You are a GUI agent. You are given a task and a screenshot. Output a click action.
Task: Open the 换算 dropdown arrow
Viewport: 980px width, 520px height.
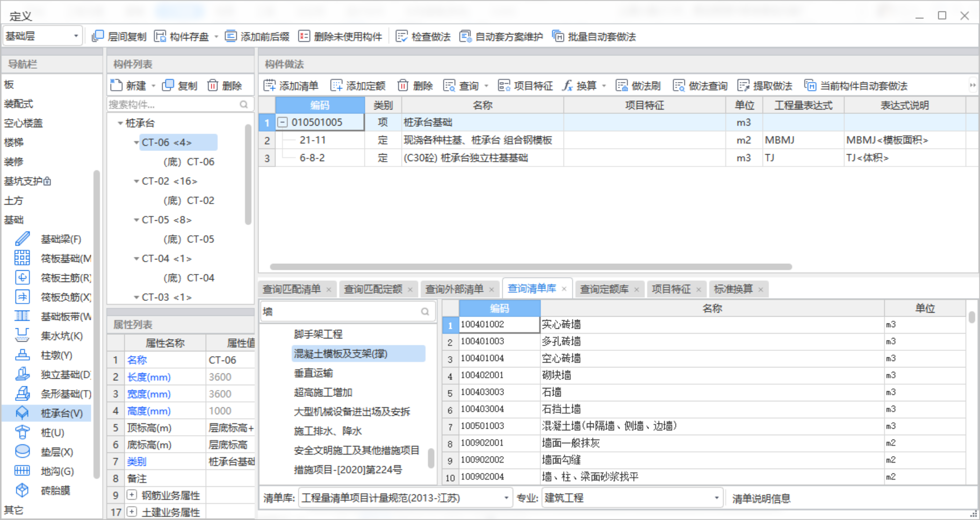point(604,85)
